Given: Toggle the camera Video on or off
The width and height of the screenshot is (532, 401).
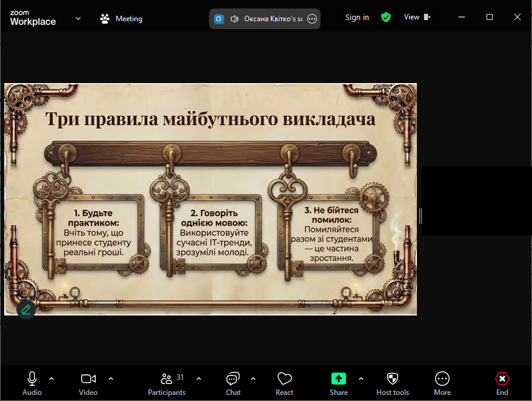Looking at the screenshot, I should click(x=88, y=383).
